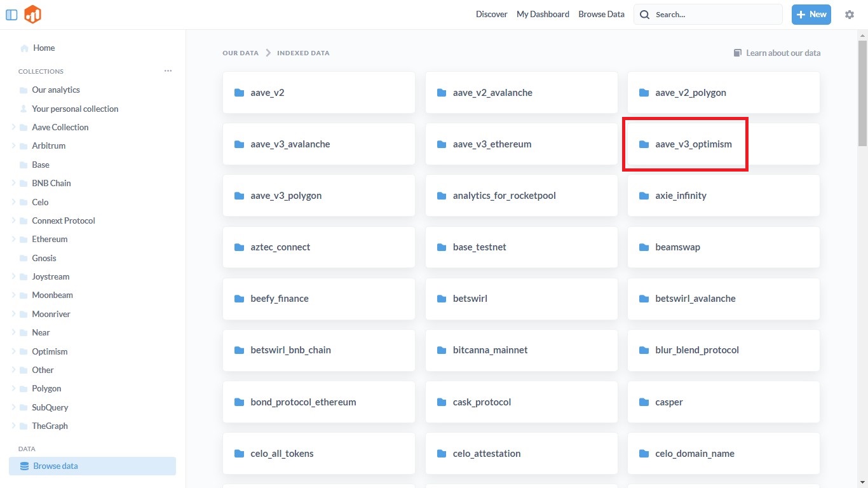This screenshot has width=868, height=488.
Task: Click the Base collection folder icon
Action: 24,165
